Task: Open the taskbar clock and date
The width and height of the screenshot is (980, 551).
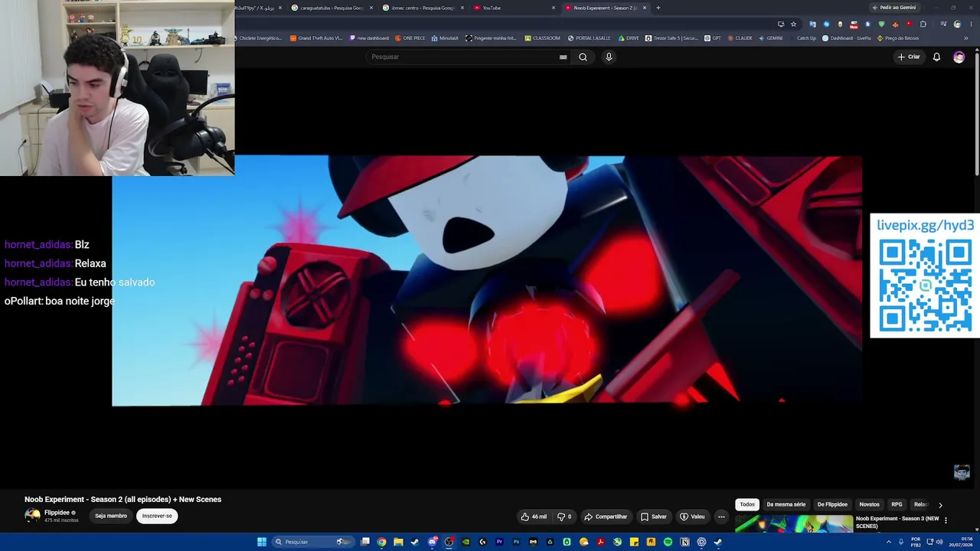Action: click(x=962, y=542)
